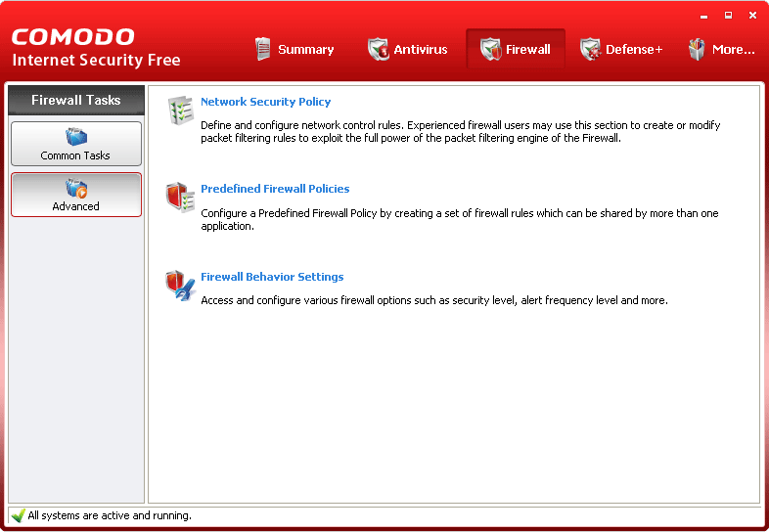
Task: Click the Firewall shield icon
Action: tap(490, 49)
